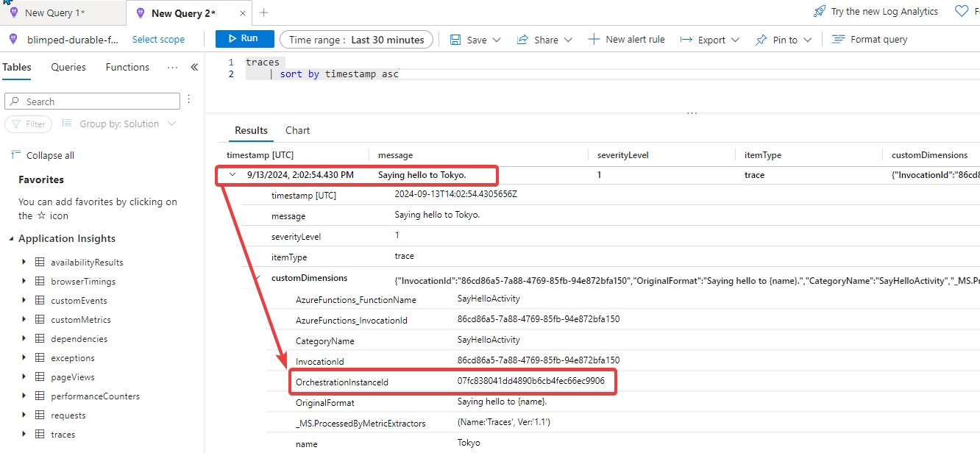Select the New Query 2 tab

tap(183, 13)
